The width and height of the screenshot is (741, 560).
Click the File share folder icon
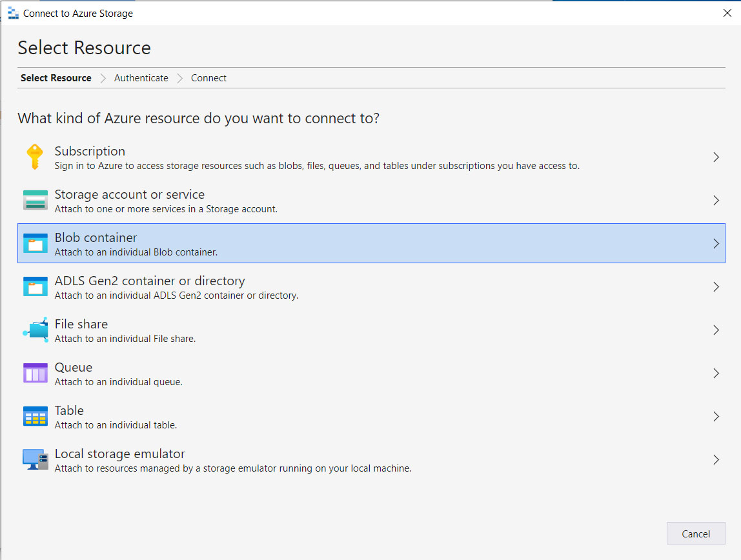(36, 330)
